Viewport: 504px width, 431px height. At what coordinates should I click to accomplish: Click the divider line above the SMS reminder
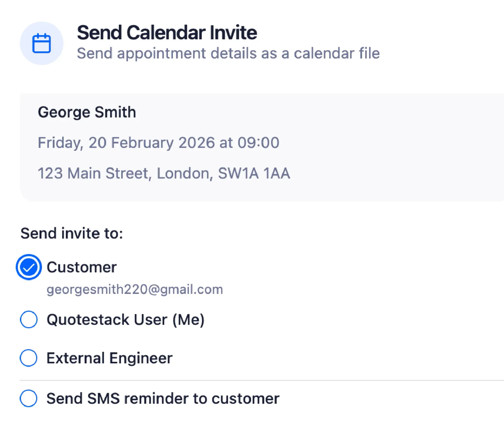coord(262,380)
